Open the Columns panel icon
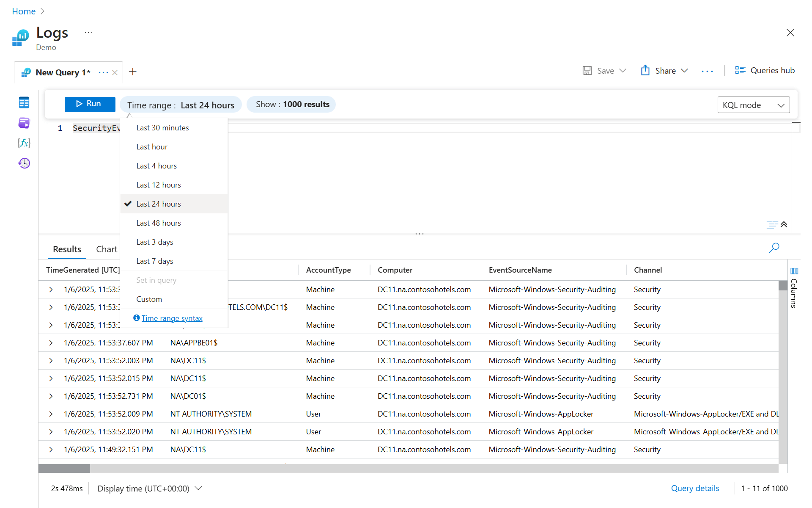 tap(794, 271)
